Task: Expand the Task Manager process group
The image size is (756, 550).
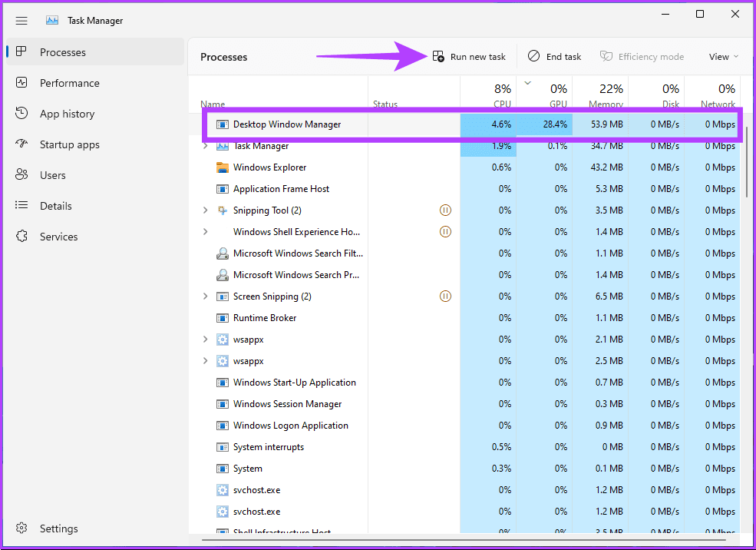Action: (205, 146)
